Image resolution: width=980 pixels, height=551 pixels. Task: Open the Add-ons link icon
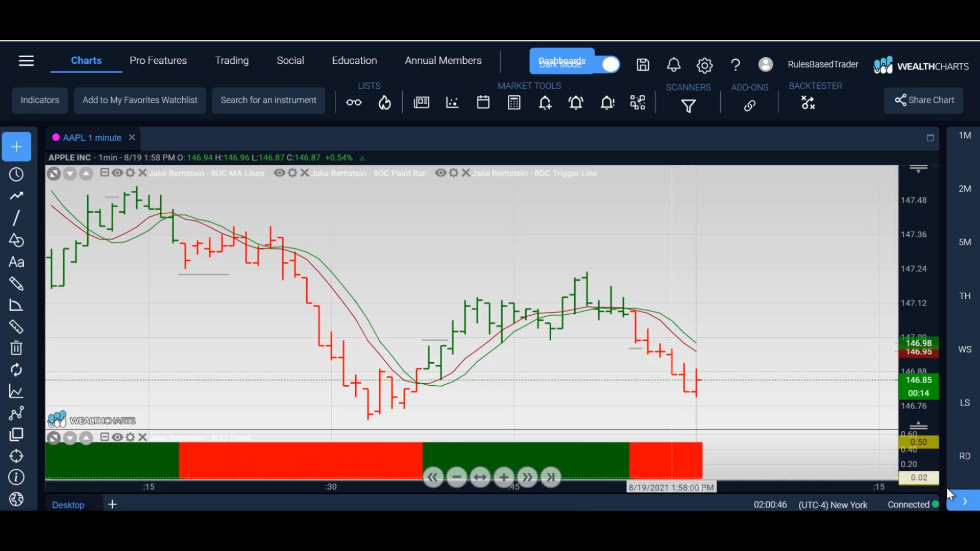click(x=749, y=106)
